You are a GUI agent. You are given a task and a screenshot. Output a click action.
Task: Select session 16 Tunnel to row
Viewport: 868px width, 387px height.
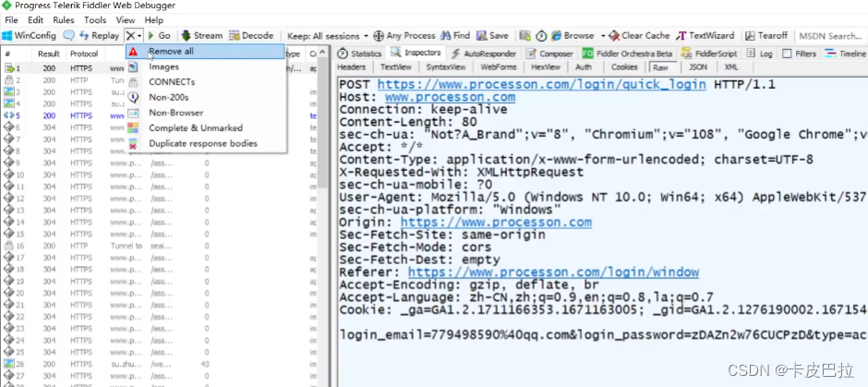161,246
